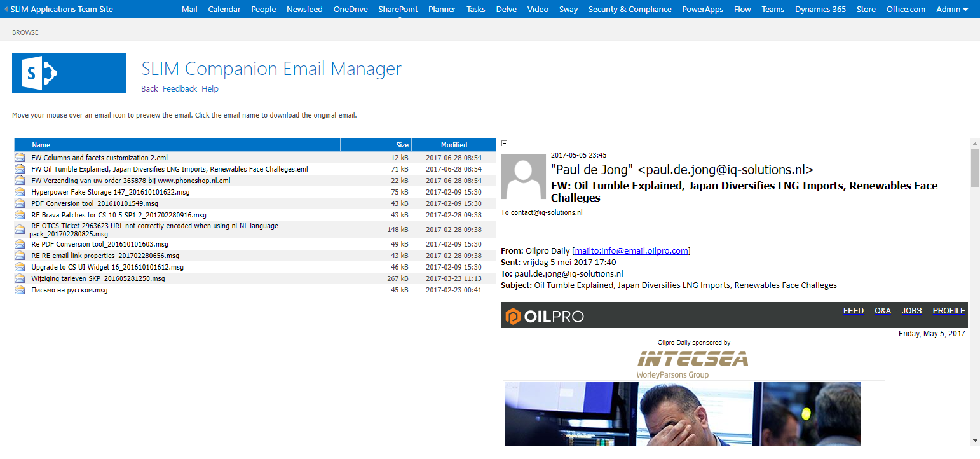Open Calendar from the top navigation bar

click(224, 9)
